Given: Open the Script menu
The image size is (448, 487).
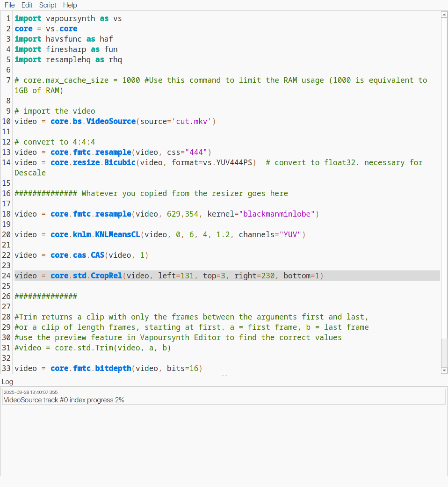Looking at the screenshot, I should point(48,5).
